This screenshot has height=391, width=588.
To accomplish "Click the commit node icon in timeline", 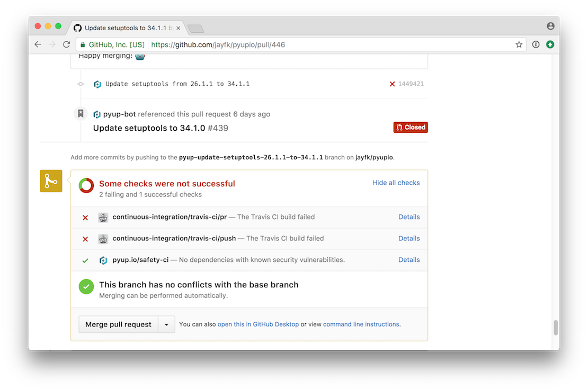I will click(81, 84).
